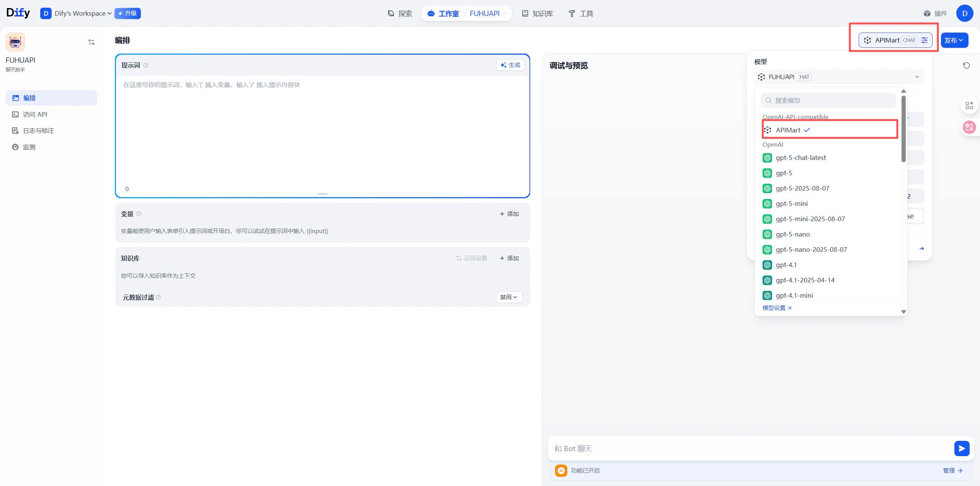The height and width of the screenshot is (486, 980).
Task: Click the 生成 prompt generate button
Action: (x=510, y=65)
